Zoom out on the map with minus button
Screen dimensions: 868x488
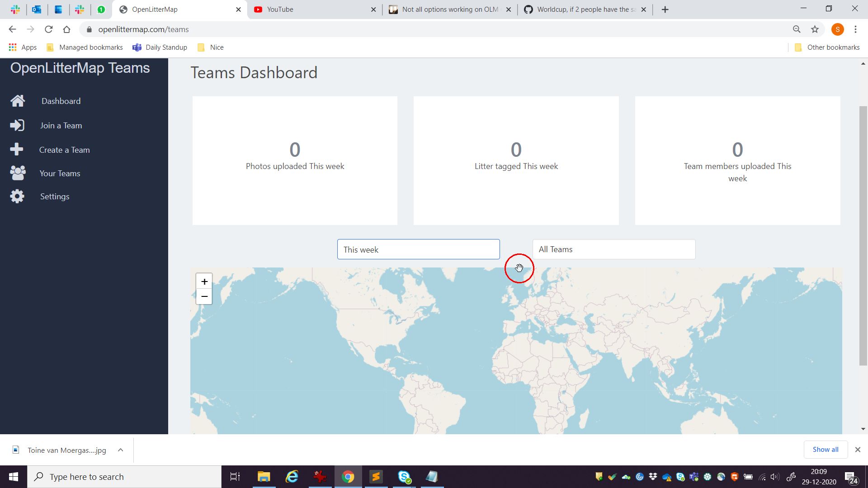pyautogui.click(x=204, y=296)
